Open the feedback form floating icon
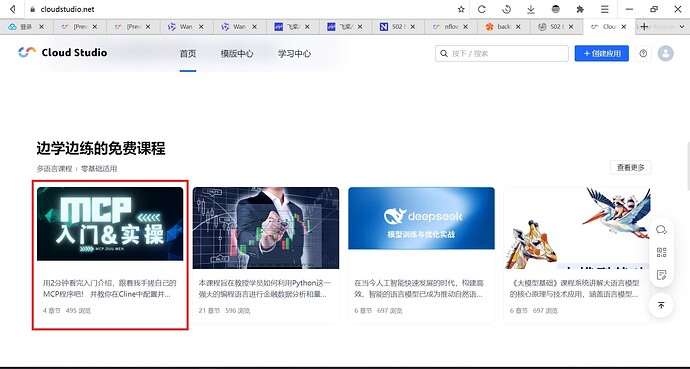Screen dimensions: 690x369 tap(661, 275)
